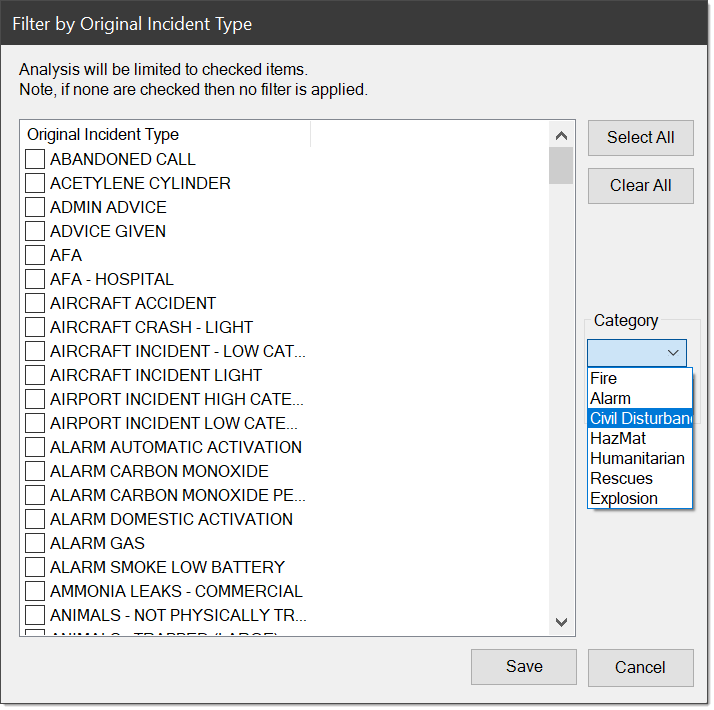Cancel the filter dialog
The height and width of the screenshot is (710, 714).
tap(640, 667)
